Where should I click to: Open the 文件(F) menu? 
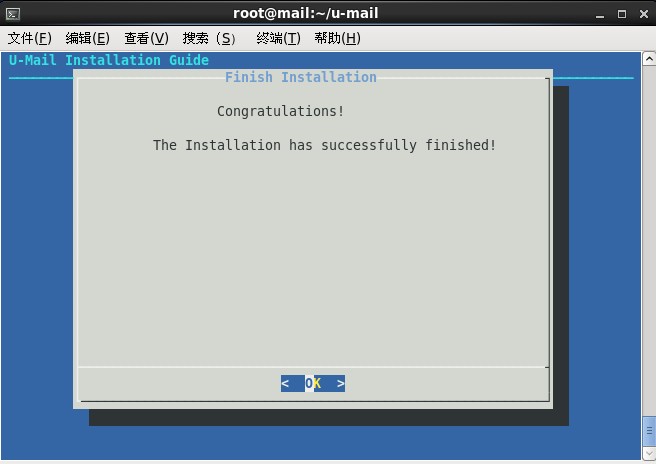coord(30,38)
